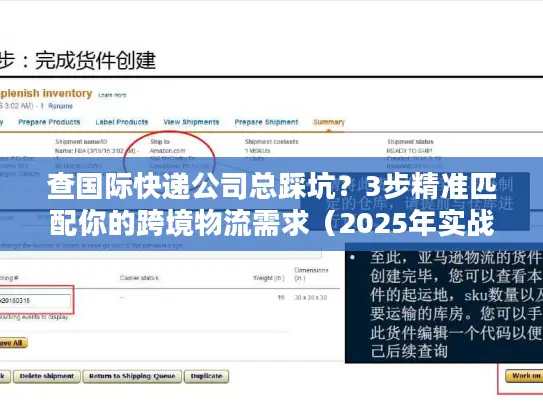Viewport: 543px width, 408px height.
Task: Select the 30 x 30 x 30 dimensions value
Action: coord(311,298)
